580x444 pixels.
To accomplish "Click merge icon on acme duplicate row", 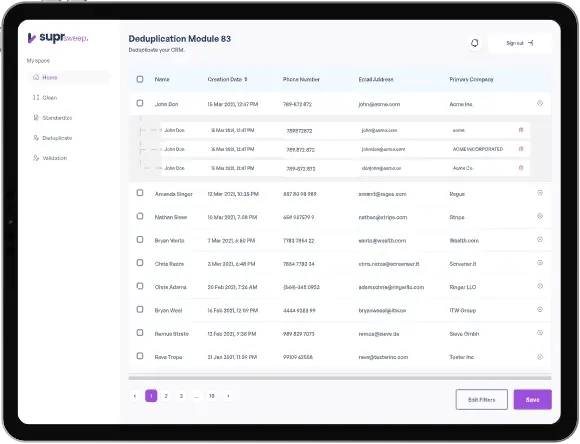I will (521, 130).
